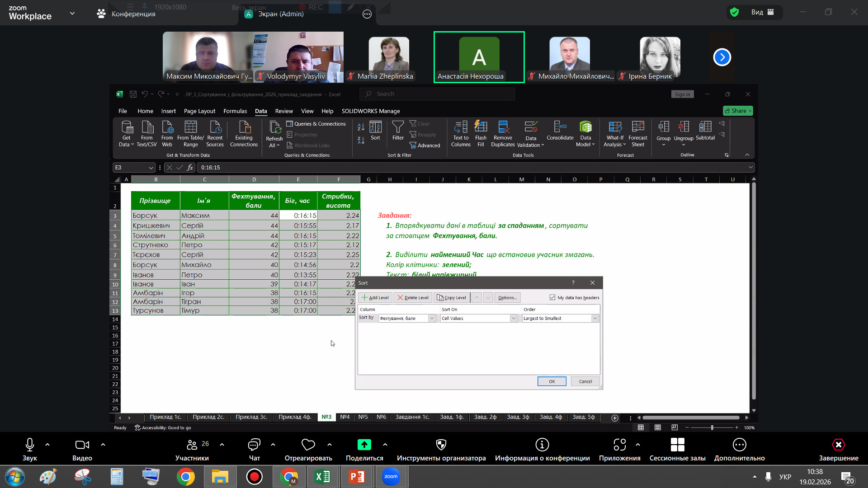Screen dimensions: 868x488
Task: Toggle Zoom video camera
Action: coord(82,445)
